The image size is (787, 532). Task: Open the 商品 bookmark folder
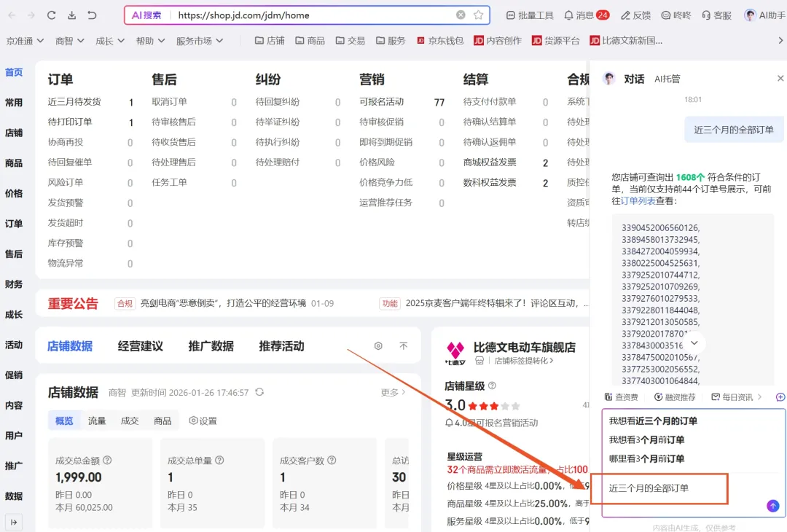pos(310,41)
